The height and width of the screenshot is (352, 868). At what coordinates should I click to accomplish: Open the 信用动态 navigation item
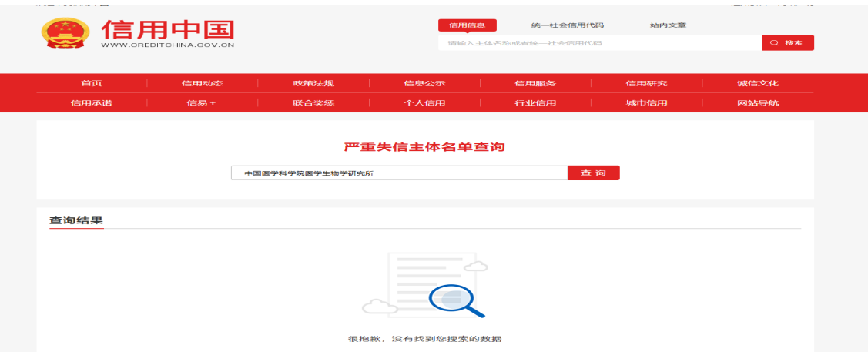click(x=202, y=83)
